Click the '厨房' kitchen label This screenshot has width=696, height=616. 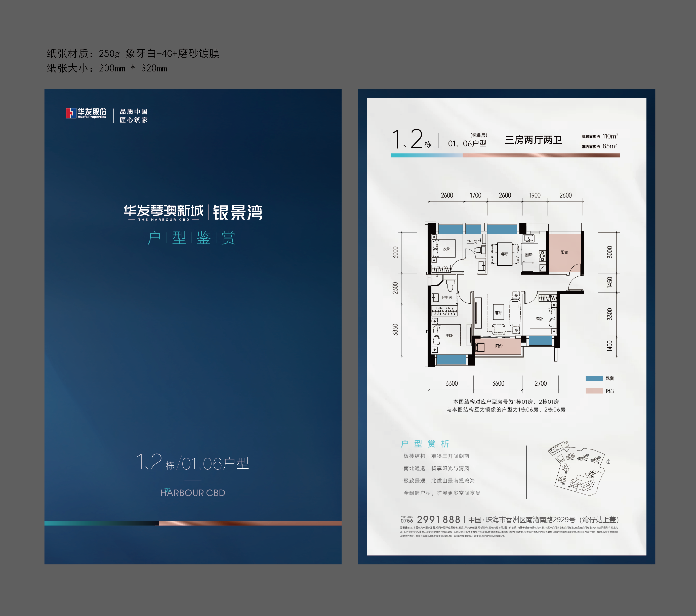point(528,255)
